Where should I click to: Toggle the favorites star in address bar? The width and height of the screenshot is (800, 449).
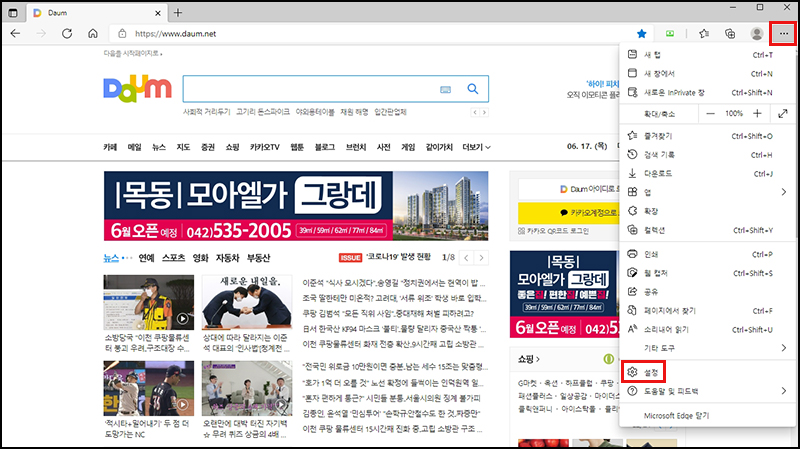[x=642, y=34]
